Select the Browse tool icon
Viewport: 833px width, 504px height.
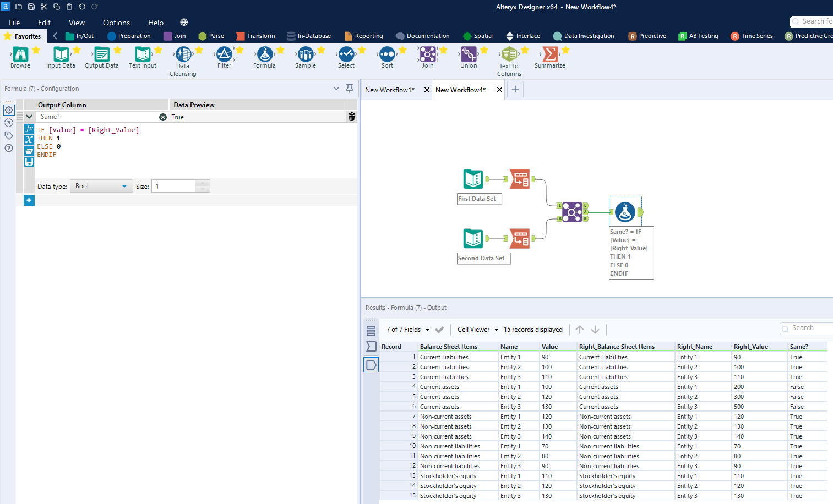[x=20, y=54]
